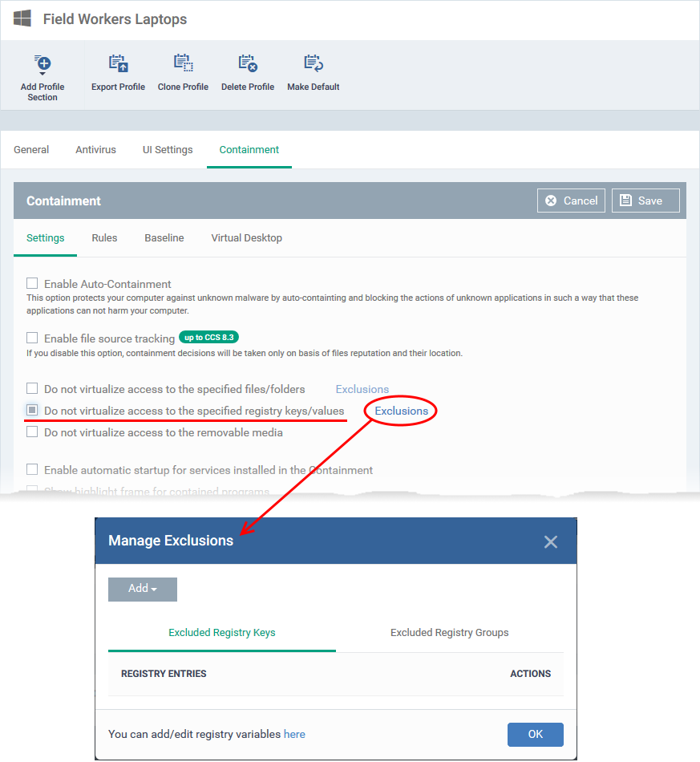Select the Settings sub-tab

pyautogui.click(x=45, y=237)
